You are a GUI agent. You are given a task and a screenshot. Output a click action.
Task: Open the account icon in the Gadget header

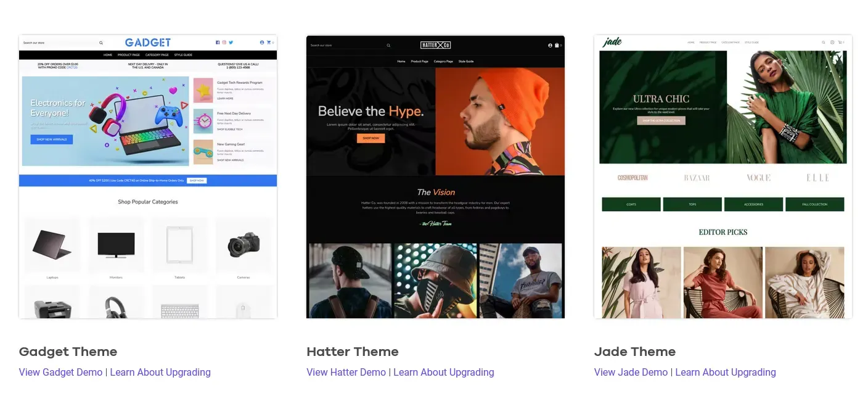click(x=261, y=43)
